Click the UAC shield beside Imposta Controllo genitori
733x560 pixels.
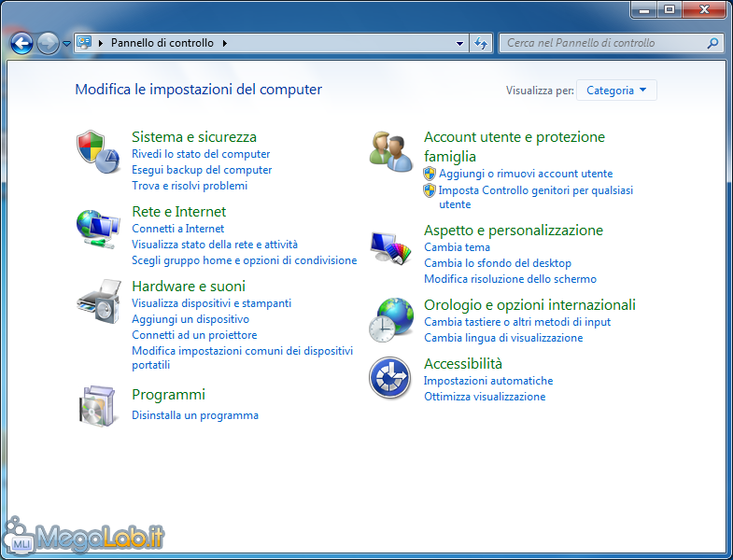pos(430,190)
